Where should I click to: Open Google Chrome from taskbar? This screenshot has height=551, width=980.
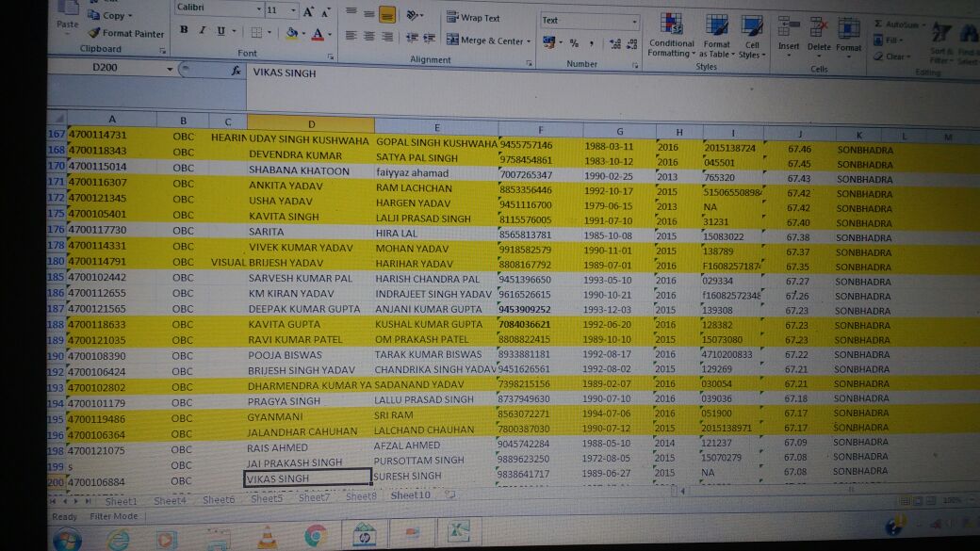click(316, 535)
